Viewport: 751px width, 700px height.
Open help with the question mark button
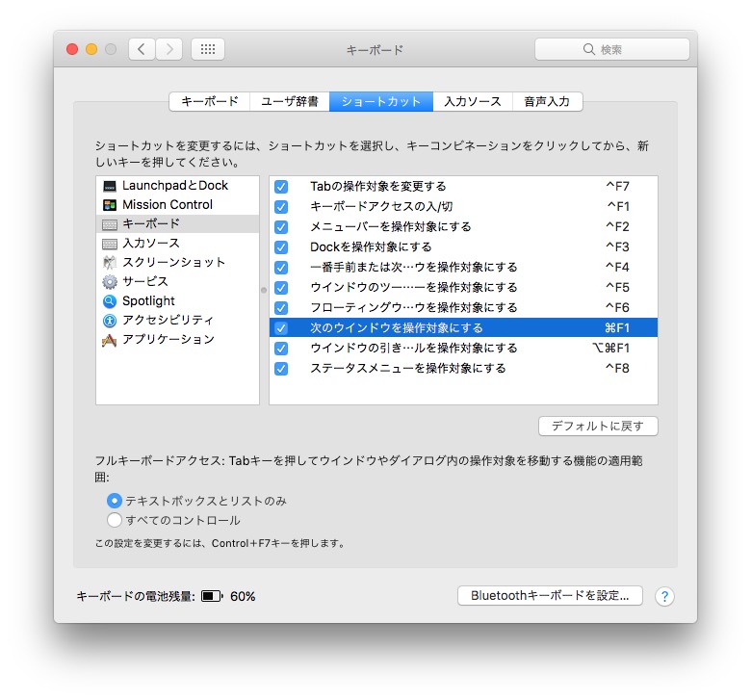click(664, 597)
